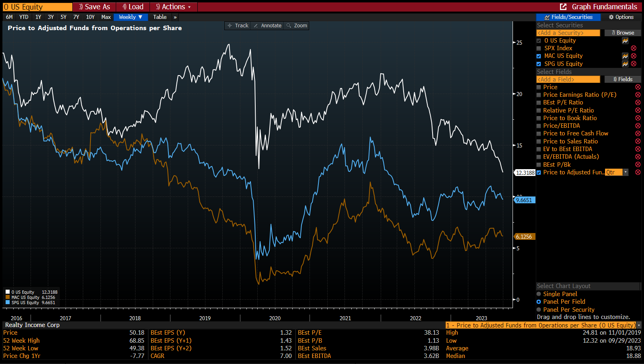Screen dimensions: 644x364
Task: Select the 3Y time range
Action: (x=51, y=17)
